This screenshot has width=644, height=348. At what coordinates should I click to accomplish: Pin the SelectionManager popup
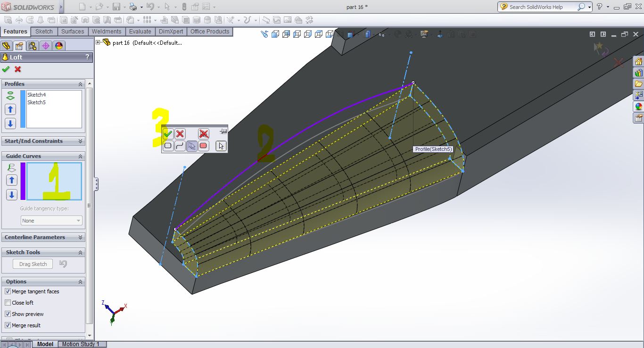[x=223, y=132]
